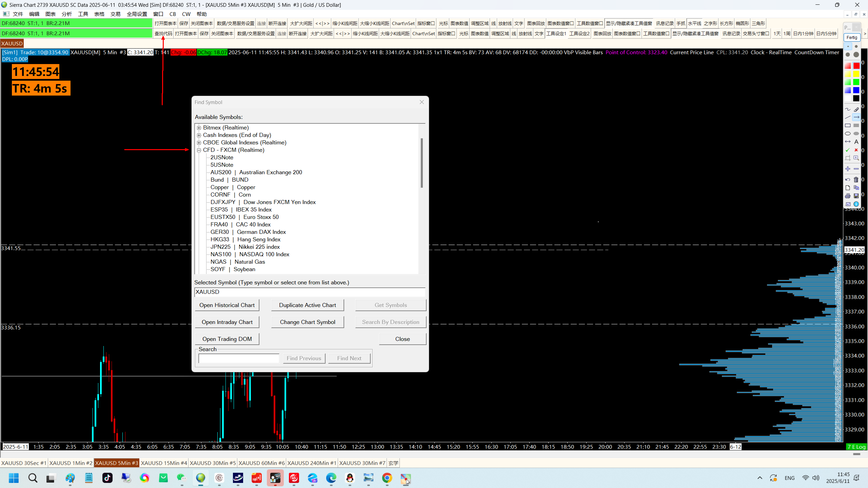Select the arrow line drawing tool
The width and height of the screenshot is (868, 488).
pos(856,117)
